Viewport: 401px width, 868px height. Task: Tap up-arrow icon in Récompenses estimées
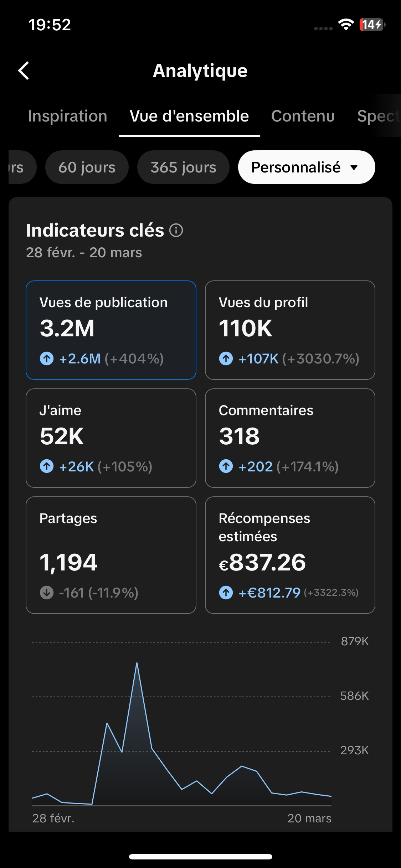coord(226,593)
